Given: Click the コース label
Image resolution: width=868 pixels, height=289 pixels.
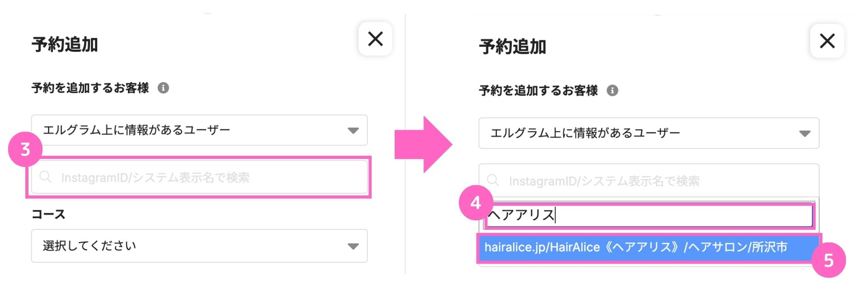Looking at the screenshot, I should [48, 214].
